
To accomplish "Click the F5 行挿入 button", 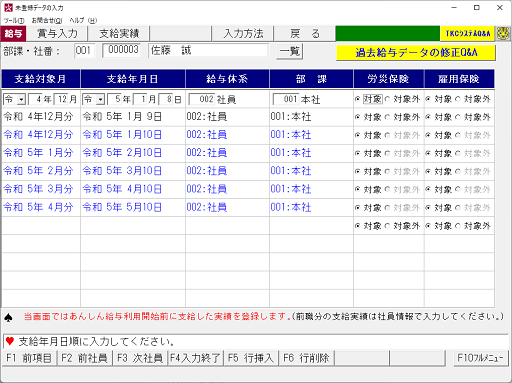I will tap(251, 358).
